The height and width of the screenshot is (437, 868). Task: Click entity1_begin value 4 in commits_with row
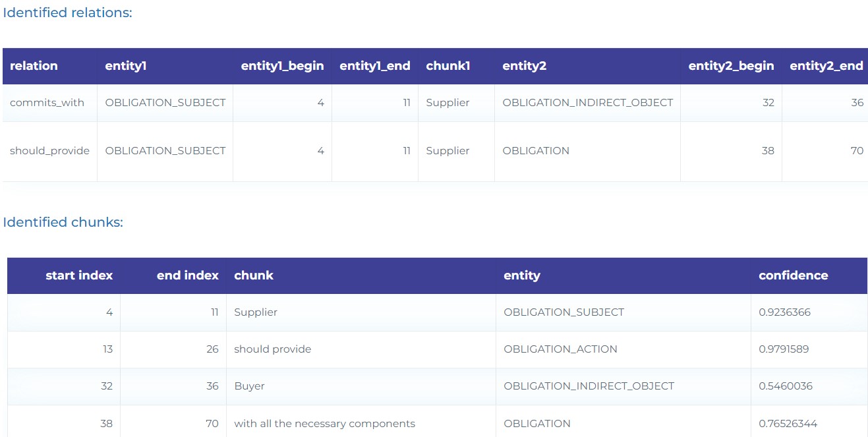click(321, 103)
